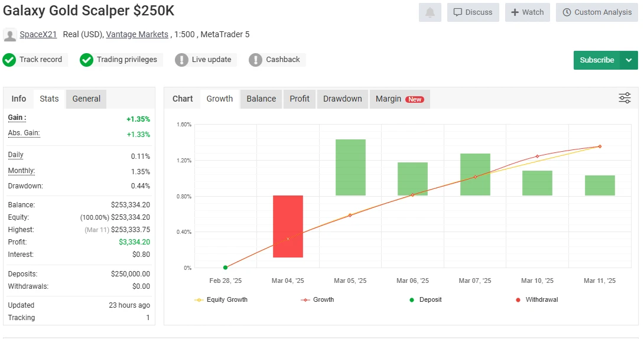Open the Vantage Markets broker link
Image resolution: width=644 pixels, height=339 pixels.
tap(137, 34)
